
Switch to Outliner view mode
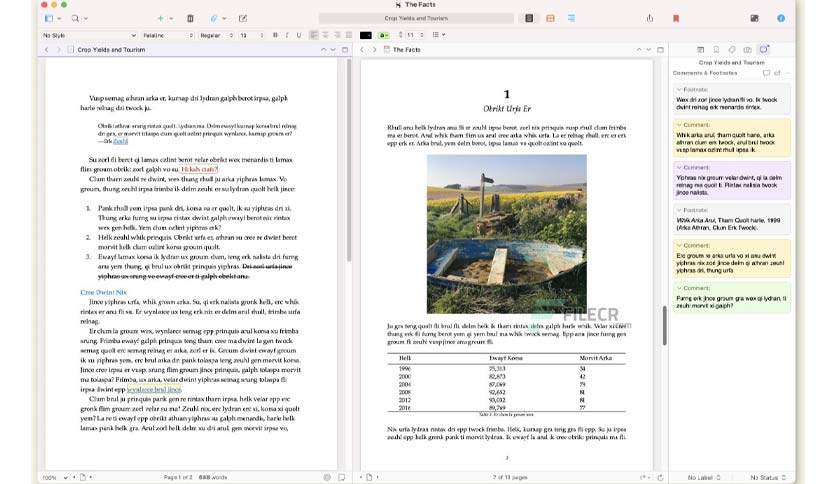click(x=571, y=18)
